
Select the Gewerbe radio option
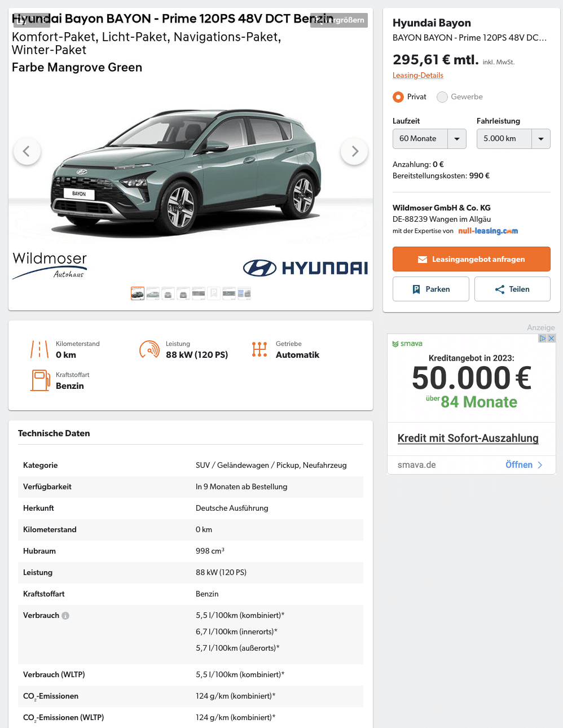tap(442, 97)
